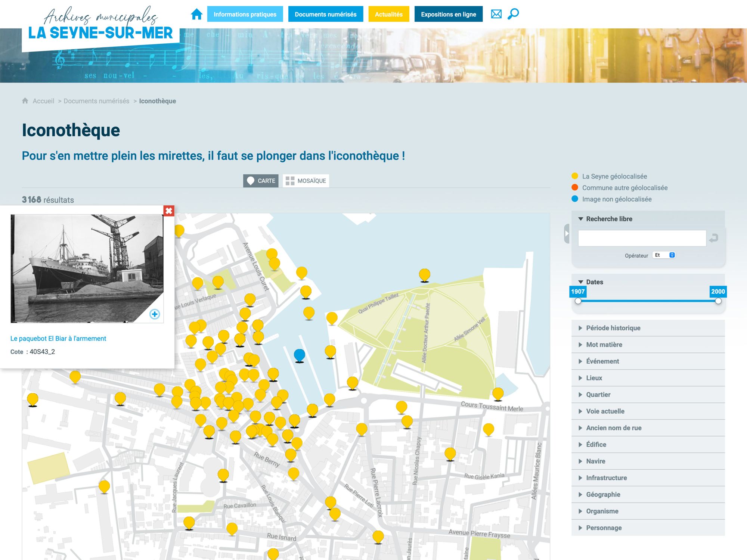
Task: Submit free search with the arrow icon
Action: click(x=714, y=238)
